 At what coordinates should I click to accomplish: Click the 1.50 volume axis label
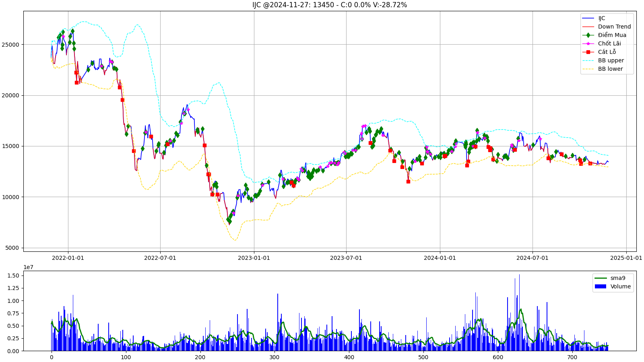tap(13, 276)
